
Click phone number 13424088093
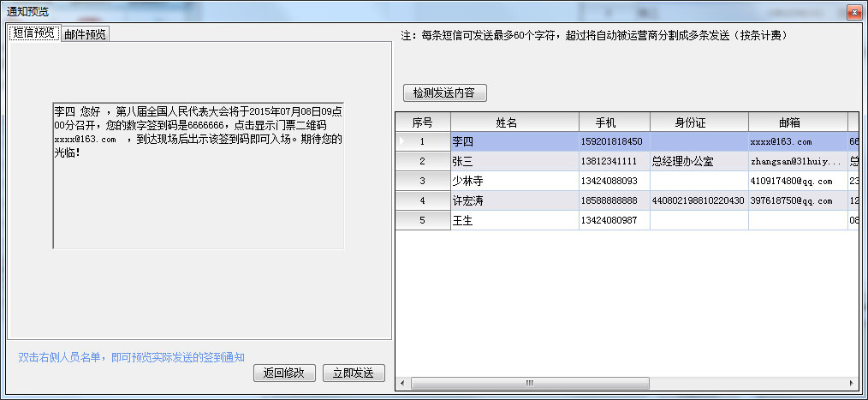pos(615,181)
